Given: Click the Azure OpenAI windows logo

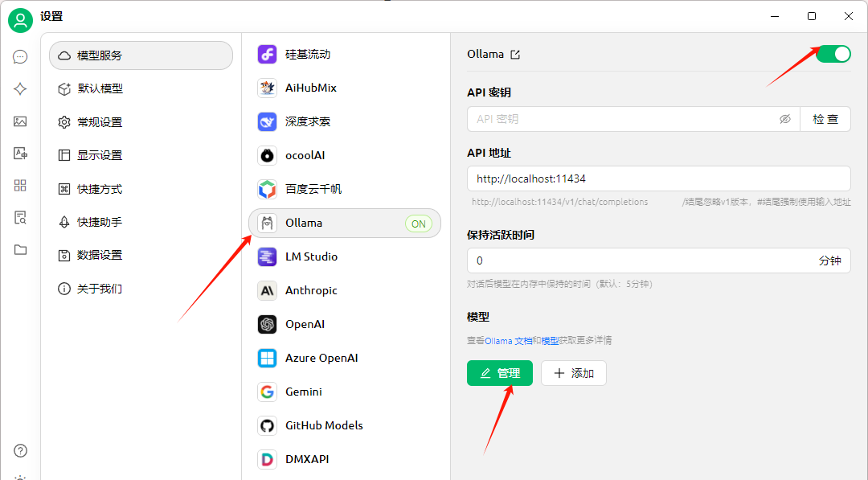Looking at the screenshot, I should pyautogui.click(x=268, y=359).
